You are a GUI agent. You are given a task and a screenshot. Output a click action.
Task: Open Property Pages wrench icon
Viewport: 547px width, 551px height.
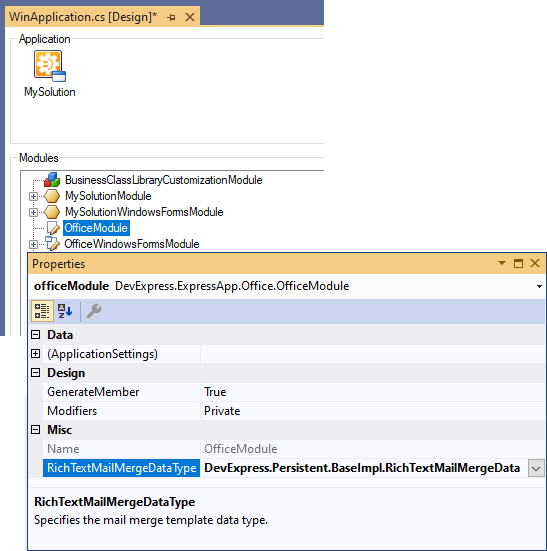coord(94,311)
